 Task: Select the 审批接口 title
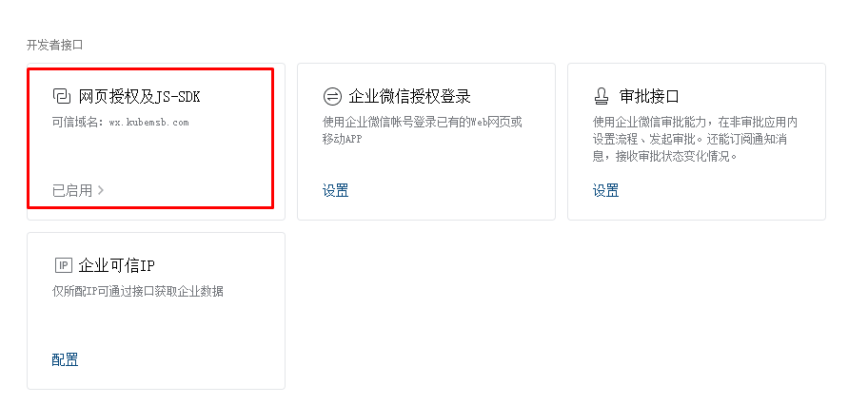[649, 97]
